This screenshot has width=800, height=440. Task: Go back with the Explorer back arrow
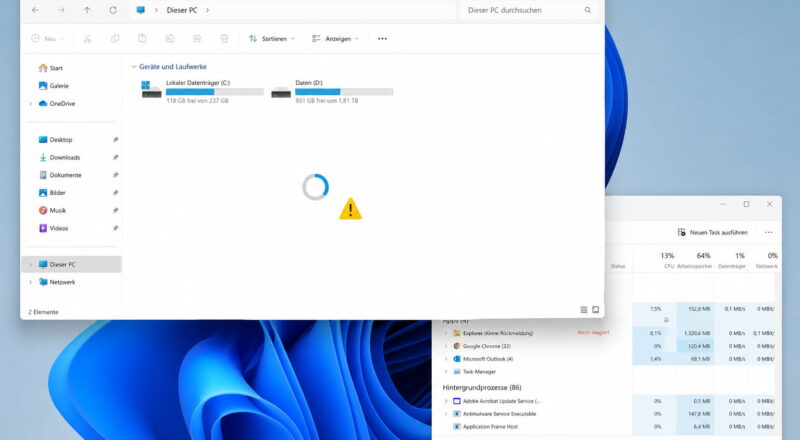35,10
